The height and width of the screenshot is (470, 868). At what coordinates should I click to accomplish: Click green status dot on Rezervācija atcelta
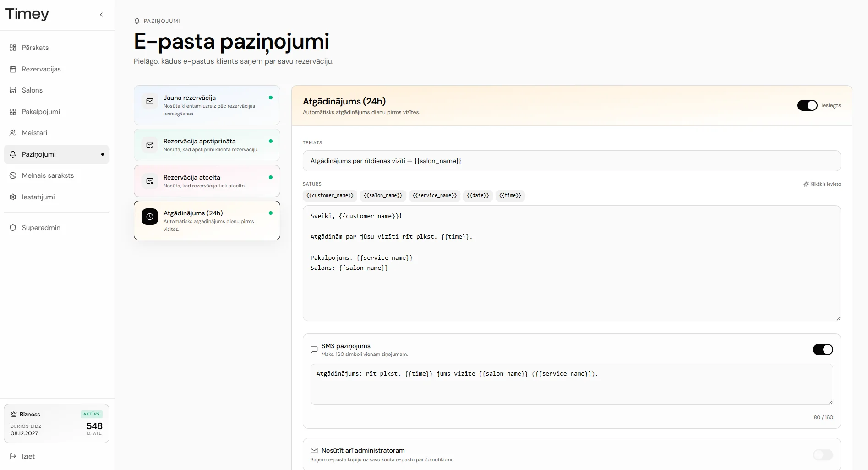pos(271,177)
